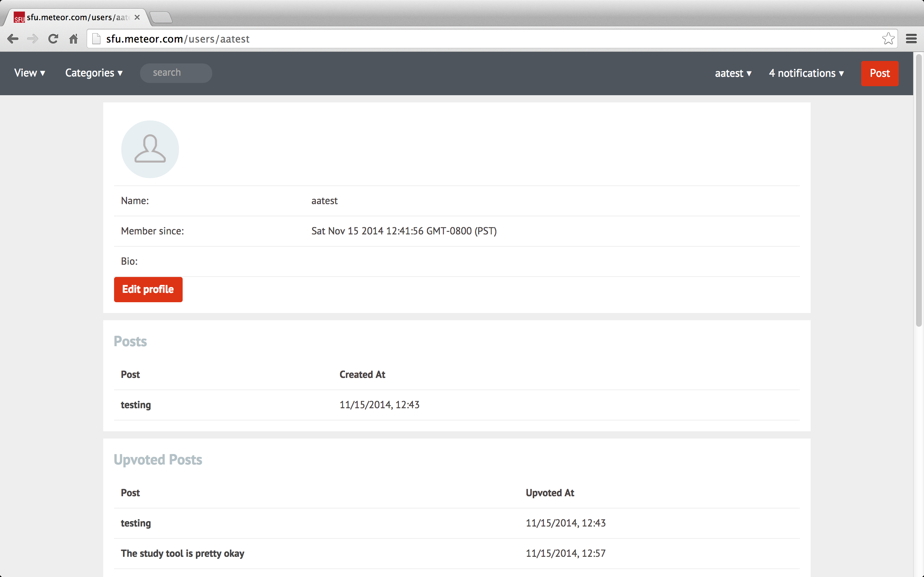924x577 pixels.
Task: Open the testing post under Posts
Action: 136,405
